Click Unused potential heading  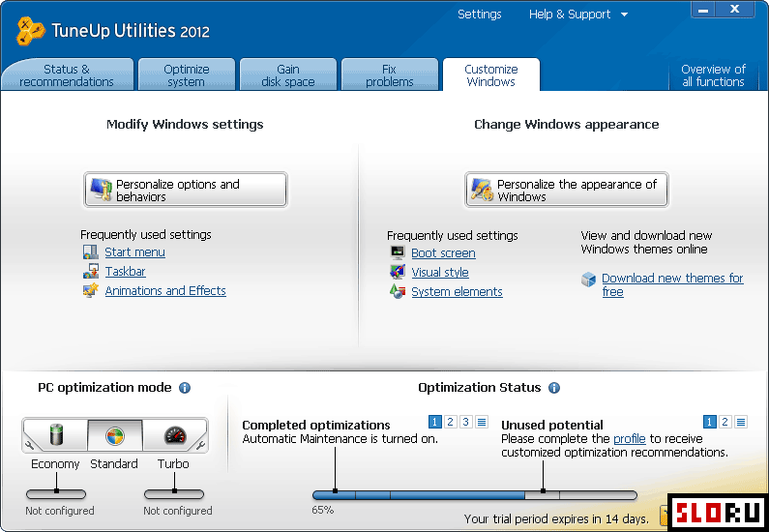pyautogui.click(x=552, y=425)
